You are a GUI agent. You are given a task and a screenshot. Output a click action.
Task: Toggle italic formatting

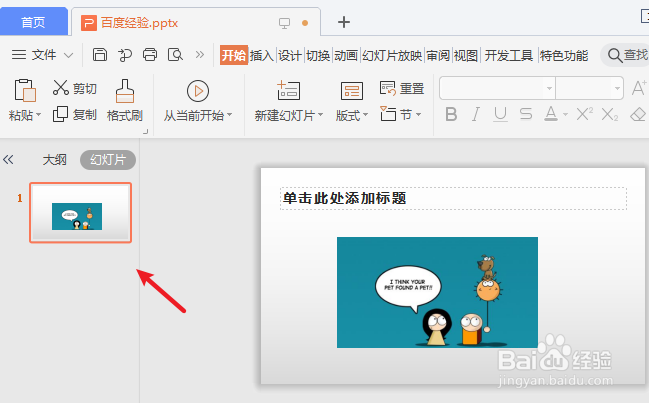pyautogui.click(x=476, y=114)
